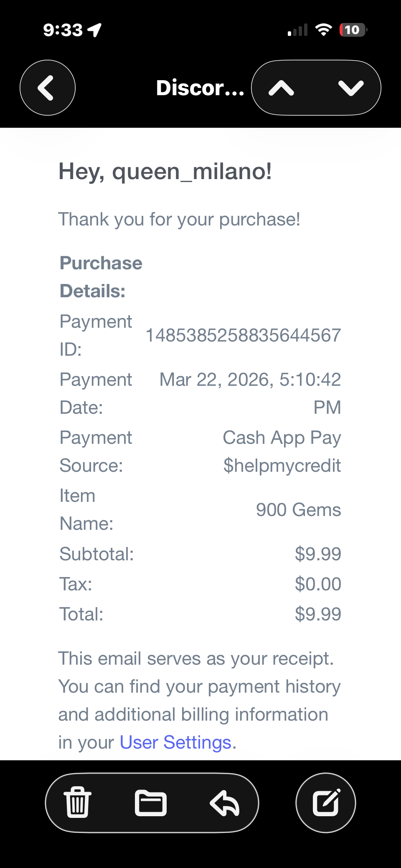Viewport: 401px width, 868px height.
Task: Compose new email with pencil icon
Action: pyautogui.click(x=326, y=802)
